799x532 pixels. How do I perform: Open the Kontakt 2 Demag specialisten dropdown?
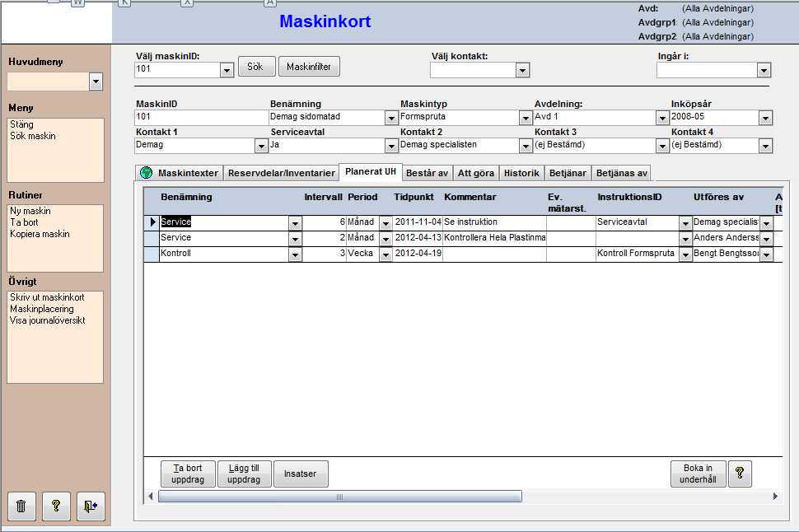526,147
